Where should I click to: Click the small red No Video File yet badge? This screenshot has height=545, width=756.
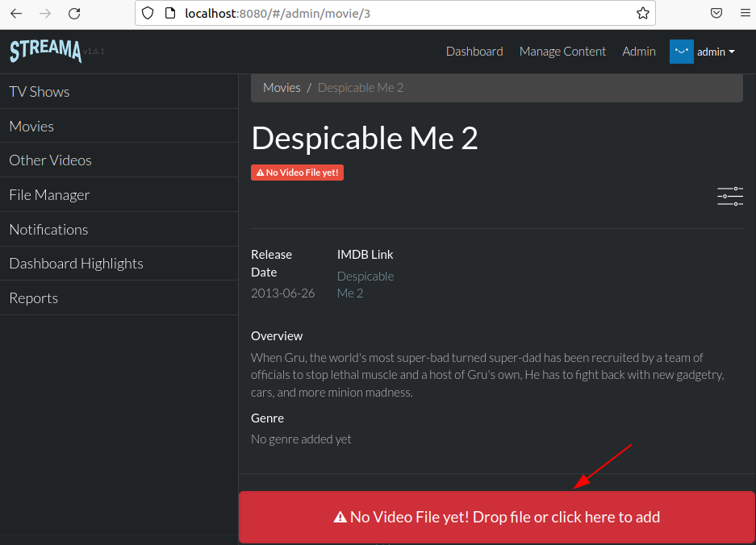[x=297, y=173]
